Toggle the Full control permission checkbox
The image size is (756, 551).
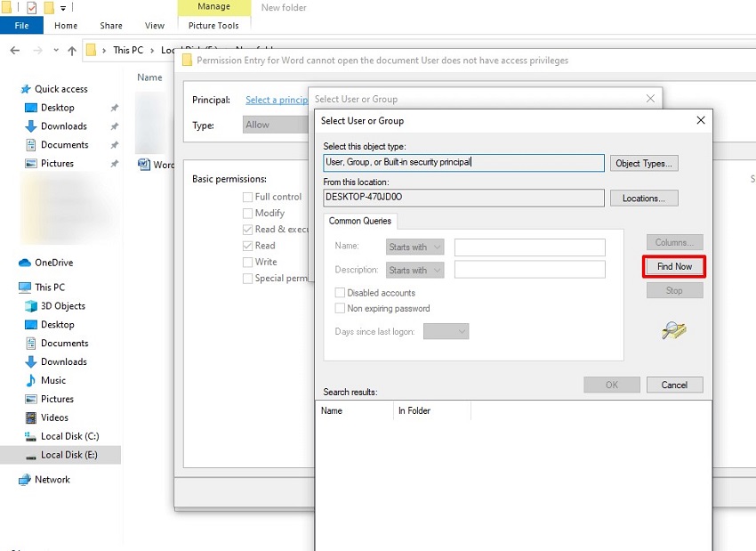(x=248, y=197)
